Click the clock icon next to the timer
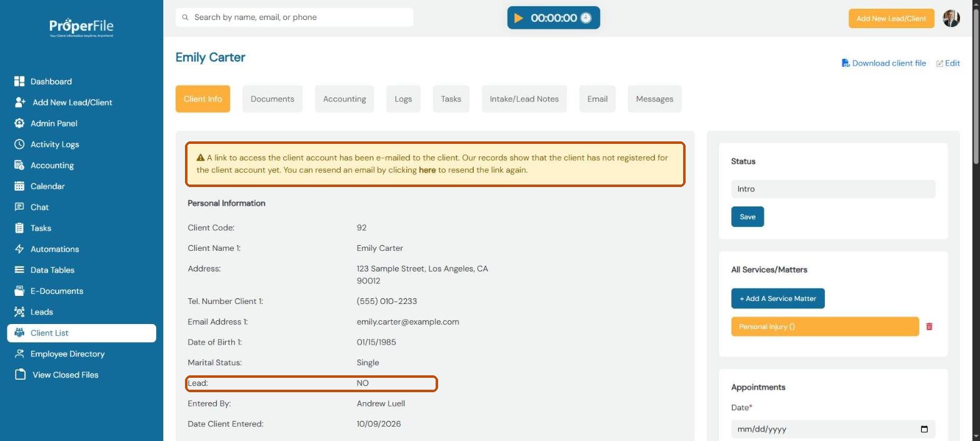This screenshot has height=441, width=980. pyautogui.click(x=586, y=18)
